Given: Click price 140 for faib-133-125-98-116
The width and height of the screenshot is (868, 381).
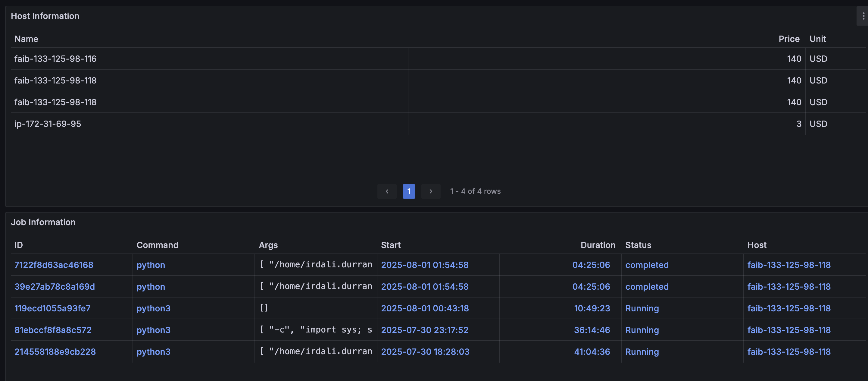Looking at the screenshot, I should click(x=794, y=59).
